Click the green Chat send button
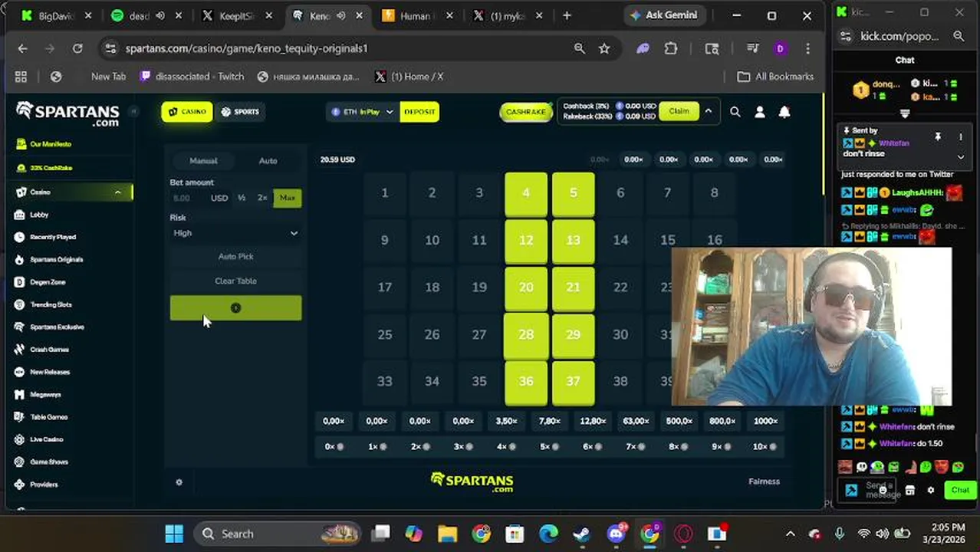Viewport: 980px width, 552px height. click(x=960, y=490)
